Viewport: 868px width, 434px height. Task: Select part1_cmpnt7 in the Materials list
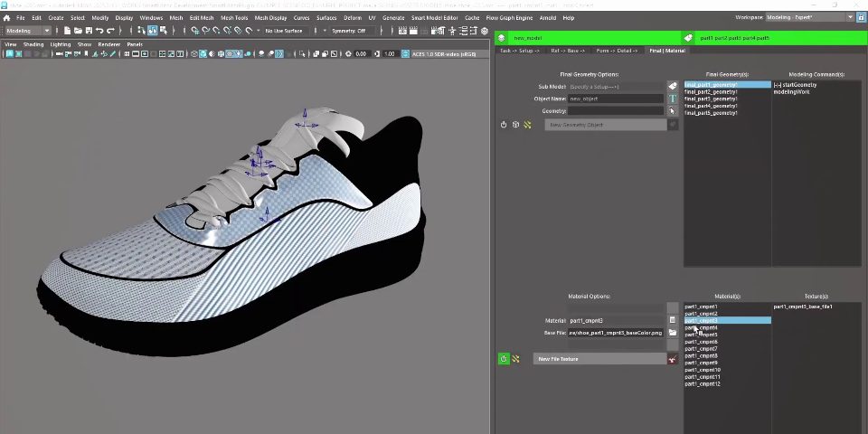point(702,349)
